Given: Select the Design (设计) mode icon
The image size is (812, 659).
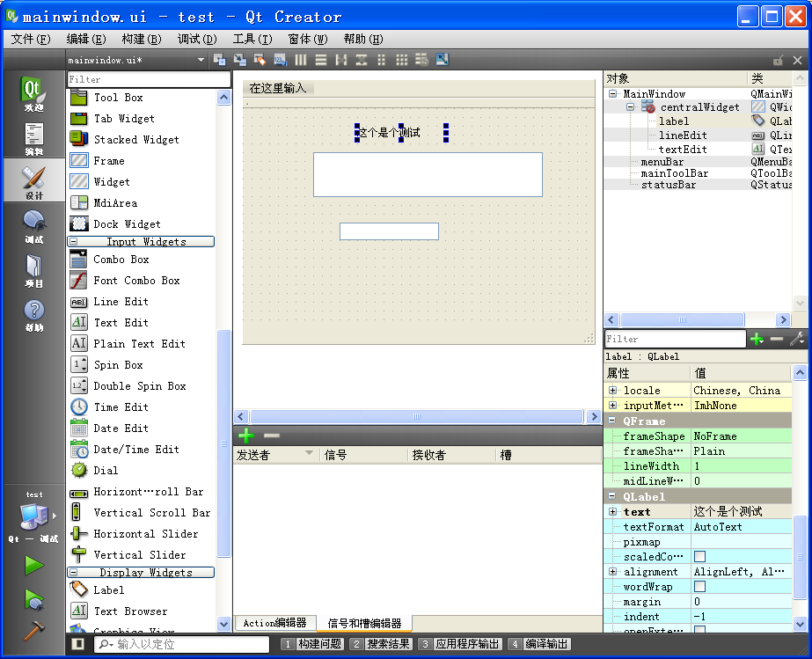Looking at the screenshot, I should click(x=33, y=182).
